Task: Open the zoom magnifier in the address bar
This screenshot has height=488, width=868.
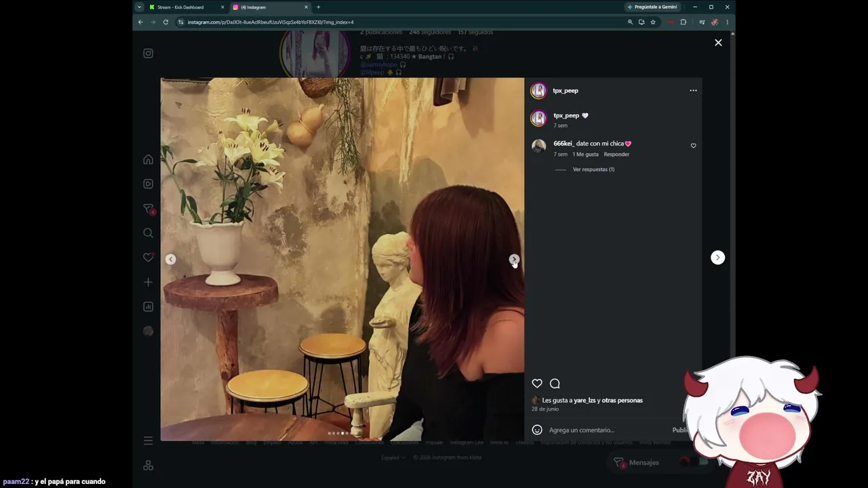Action: point(630,22)
